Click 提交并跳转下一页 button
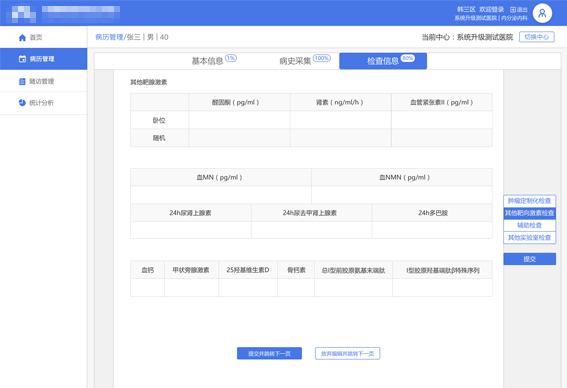This screenshot has height=388, width=567. (269, 353)
